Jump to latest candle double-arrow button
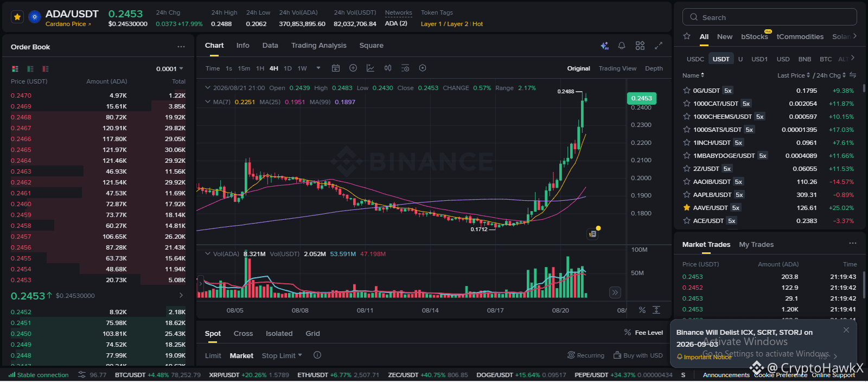The height and width of the screenshot is (382, 868). (x=615, y=292)
